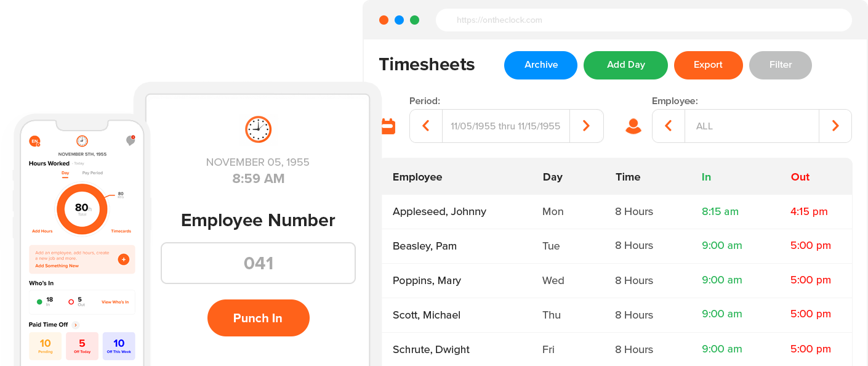
Task: Click the clock icon above the punch-in date
Action: coord(258,129)
